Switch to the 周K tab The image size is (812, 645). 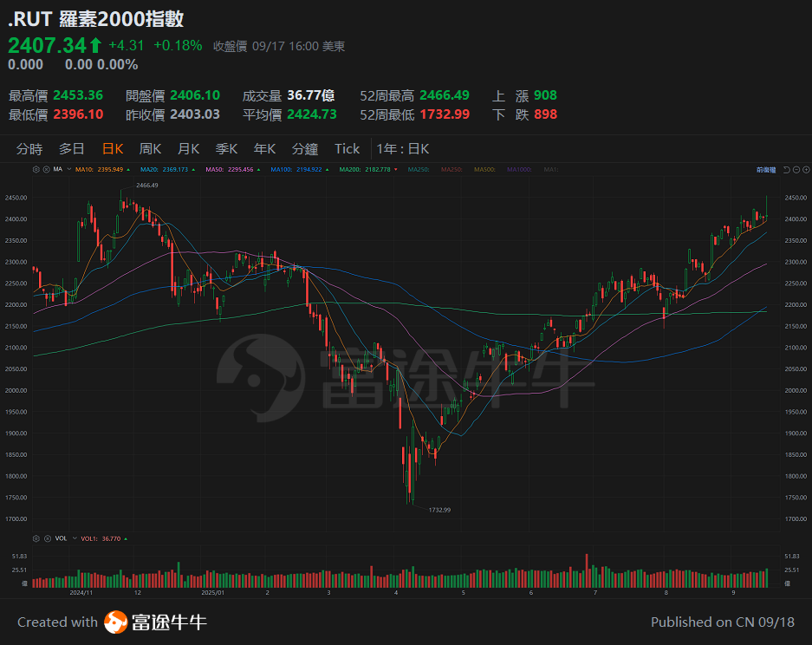click(x=151, y=148)
